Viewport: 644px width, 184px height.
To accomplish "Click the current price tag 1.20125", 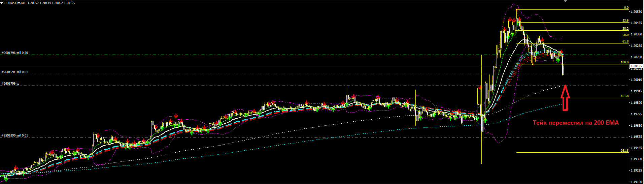I will (636, 66).
